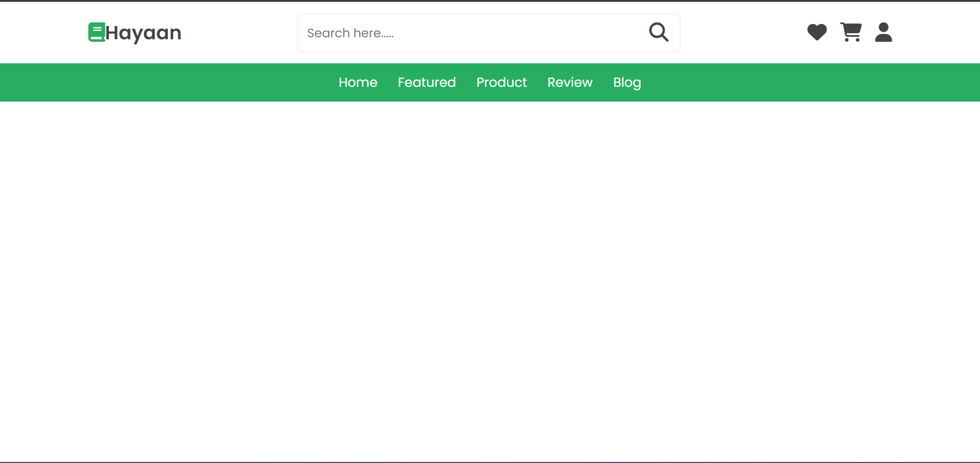View cart contents via cart icon
980x463 pixels.
tap(851, 32)
